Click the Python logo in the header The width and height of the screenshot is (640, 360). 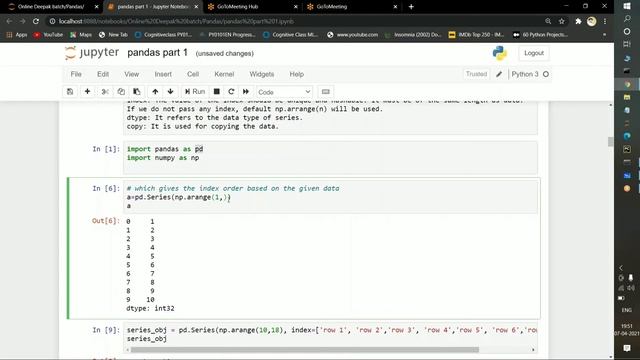[x=500, y=53]
